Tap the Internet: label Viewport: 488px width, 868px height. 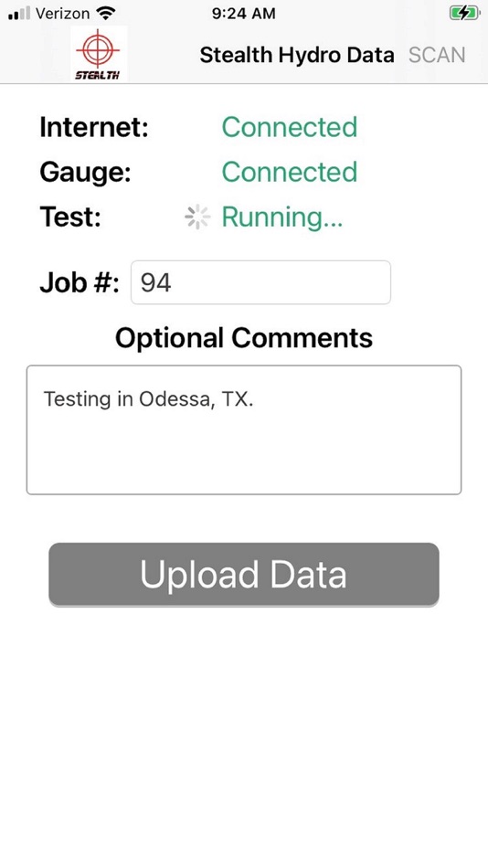pyautogui.click(x=94, y=127)
